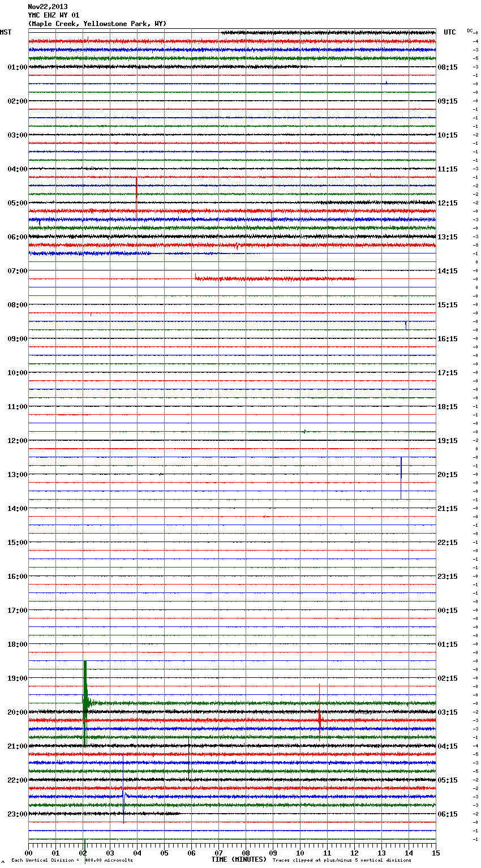Click the 14:15 UTC label
Image resolution: width=481 pixels, height=868 pixels.
(448, 271)
